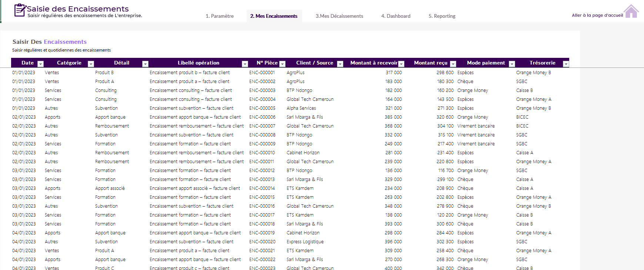Image resolution: width=644 pixels, height=270 pixels.
Task: Open the N° Pièce filter dropdown
Action: pyautogui.click(x=282, y=64)
